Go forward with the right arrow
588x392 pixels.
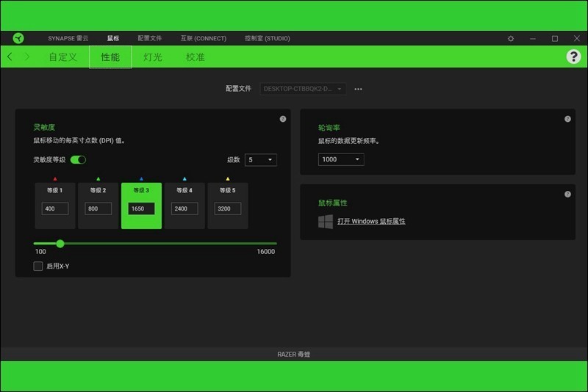click(x=27, y=57)
